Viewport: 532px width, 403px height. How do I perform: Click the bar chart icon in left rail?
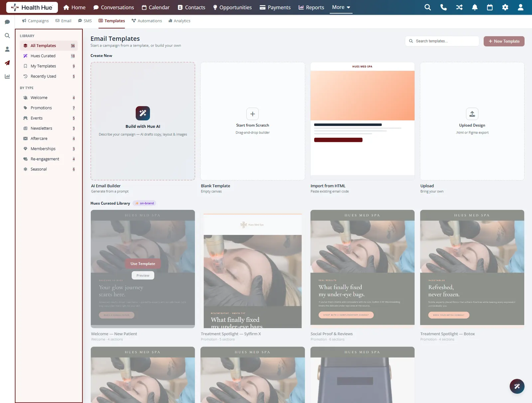click(7, 76)
